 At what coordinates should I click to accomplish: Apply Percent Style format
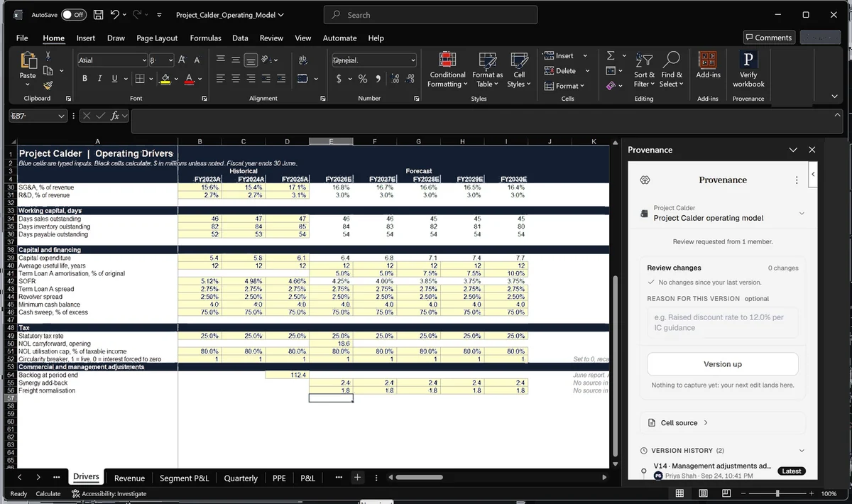point(363,79)
